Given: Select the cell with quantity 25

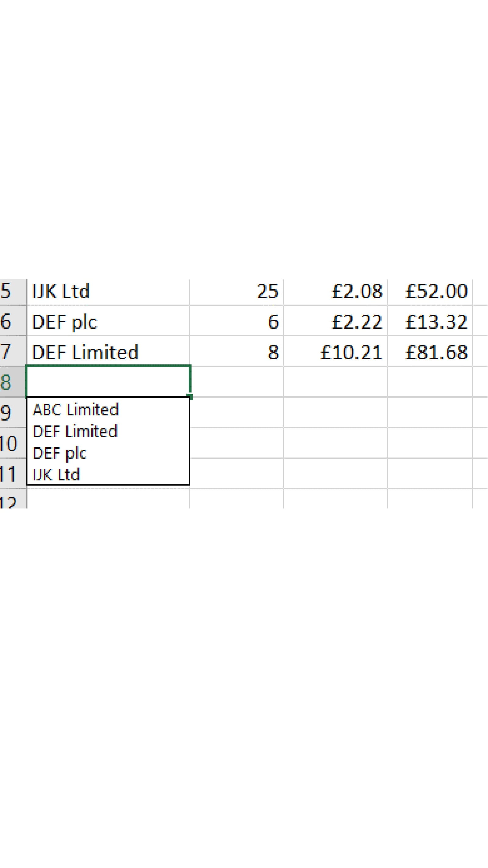Looking at the screenshot, I should click(x=236, y=291).
